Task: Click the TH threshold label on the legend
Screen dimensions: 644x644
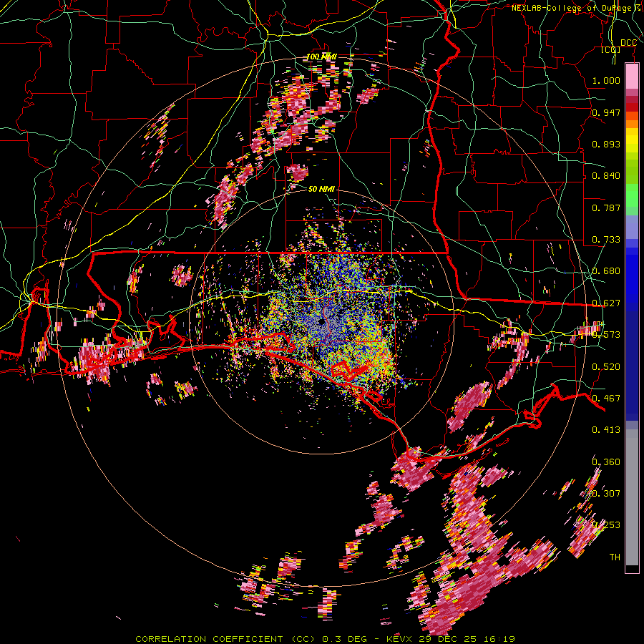Action: (x=615, y=557)
